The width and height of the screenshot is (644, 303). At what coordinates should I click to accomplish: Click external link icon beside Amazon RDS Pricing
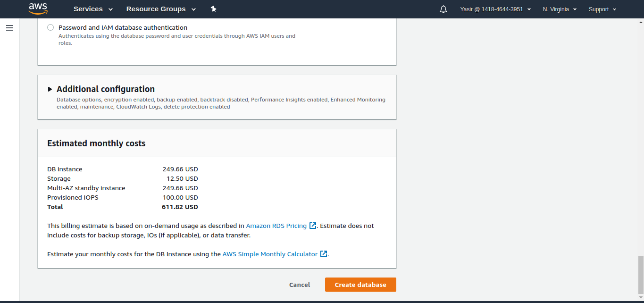[x=313, y=226]
